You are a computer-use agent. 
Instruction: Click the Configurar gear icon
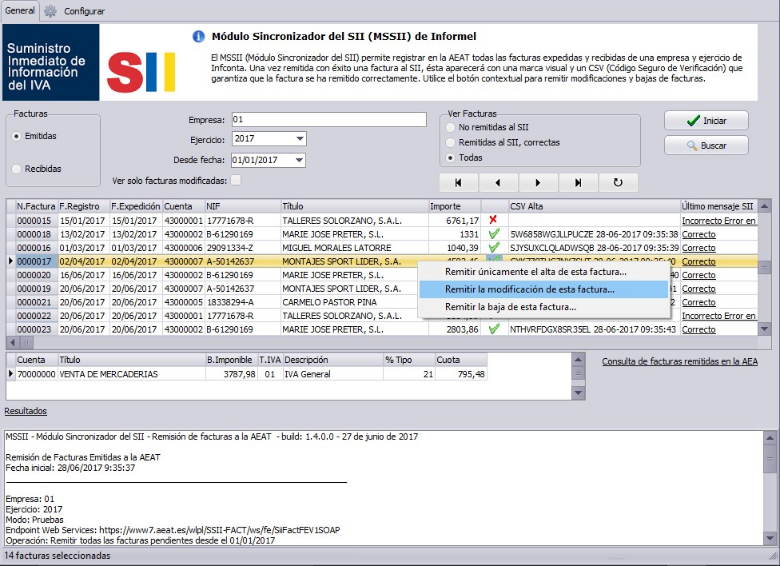point(50,11)
